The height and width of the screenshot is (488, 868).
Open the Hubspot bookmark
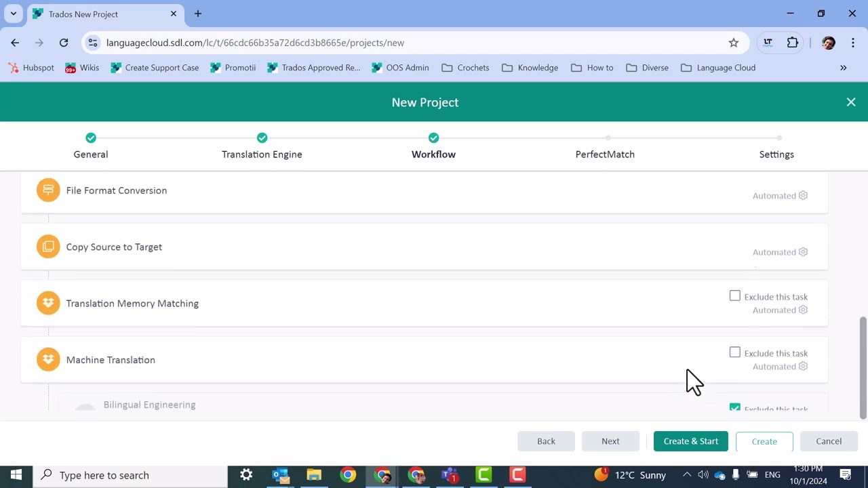point(31,68)
